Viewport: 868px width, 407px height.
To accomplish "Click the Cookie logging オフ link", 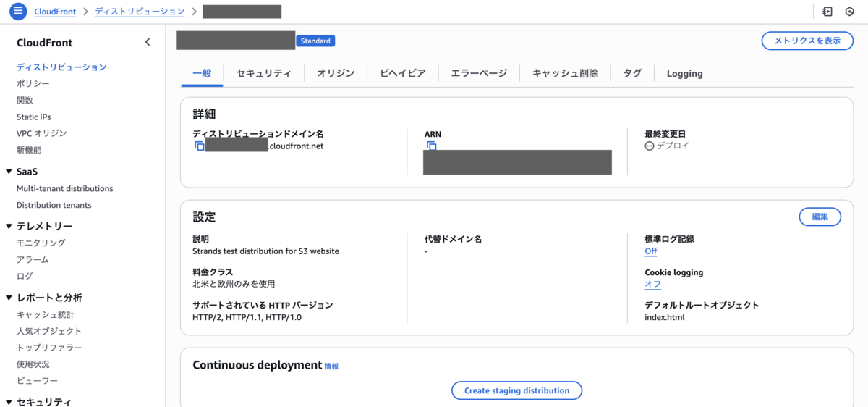I will (652, 285).
